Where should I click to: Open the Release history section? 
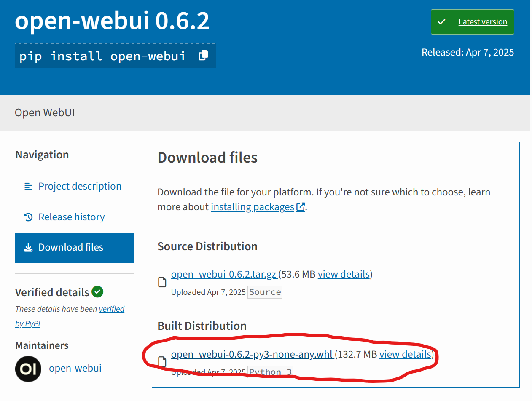[71, 217]
